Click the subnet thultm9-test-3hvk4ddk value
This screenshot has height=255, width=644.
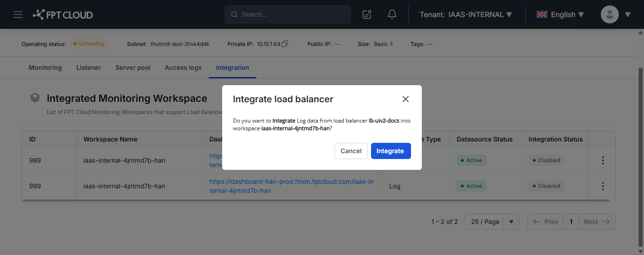(x=180, y=44)
